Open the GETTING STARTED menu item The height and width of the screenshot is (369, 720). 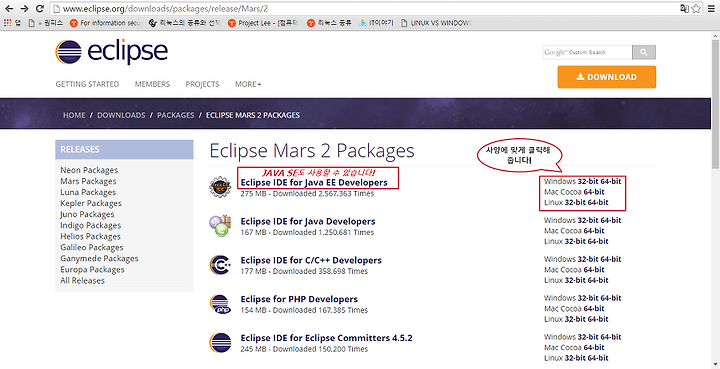coord(87,84)
